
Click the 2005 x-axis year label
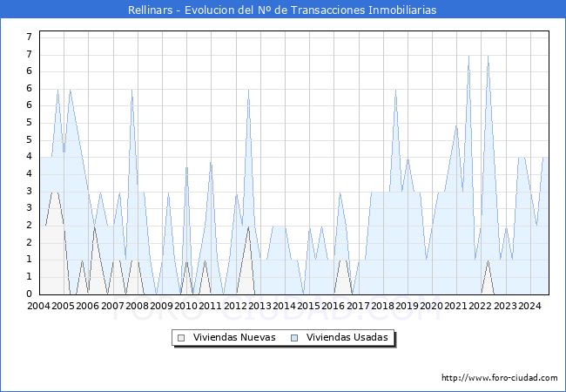pyautogui.click(x=64, y=306)
